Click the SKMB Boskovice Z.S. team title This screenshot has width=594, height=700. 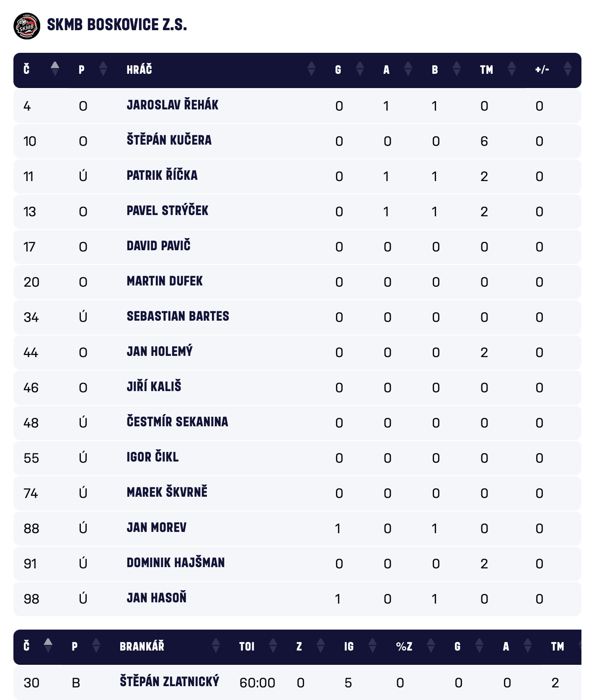(x=117, y=25)
